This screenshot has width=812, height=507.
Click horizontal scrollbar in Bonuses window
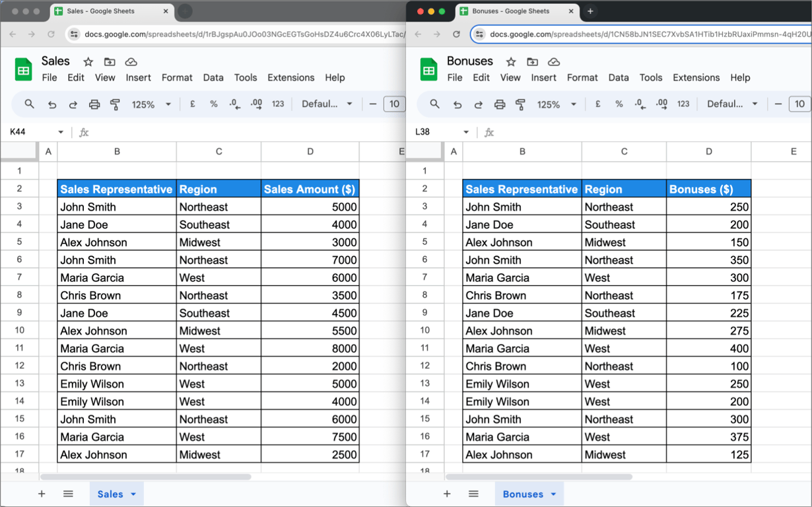(539, 477)
